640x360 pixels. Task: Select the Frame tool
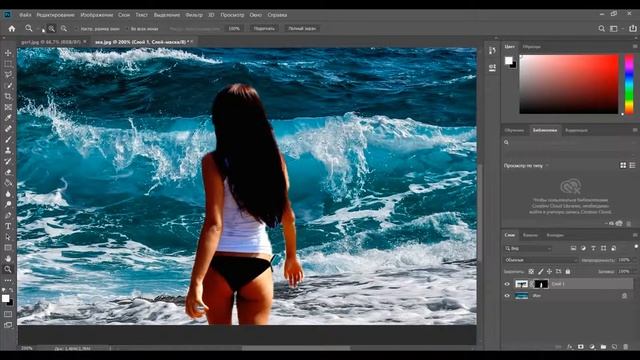click(x=8, y=107)
